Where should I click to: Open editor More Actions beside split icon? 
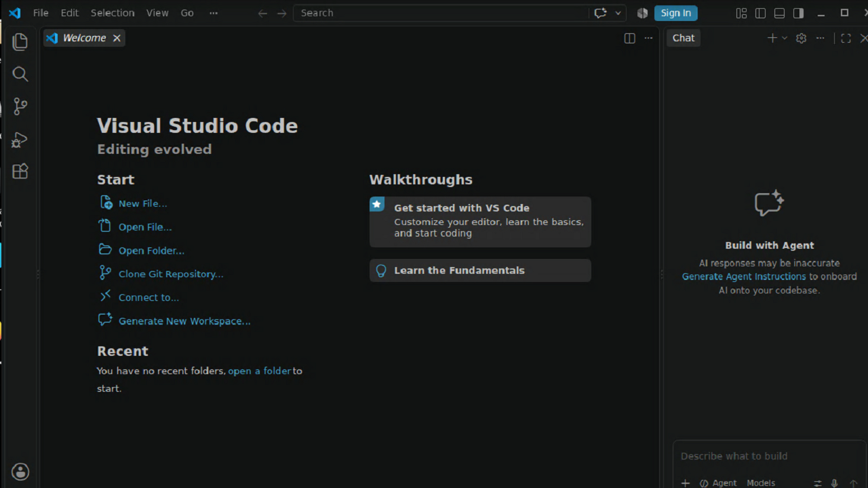[x=648, y=38]
